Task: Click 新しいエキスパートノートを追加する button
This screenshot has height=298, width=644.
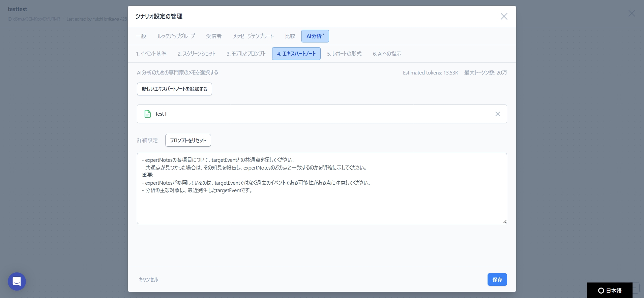Action: 174,89
